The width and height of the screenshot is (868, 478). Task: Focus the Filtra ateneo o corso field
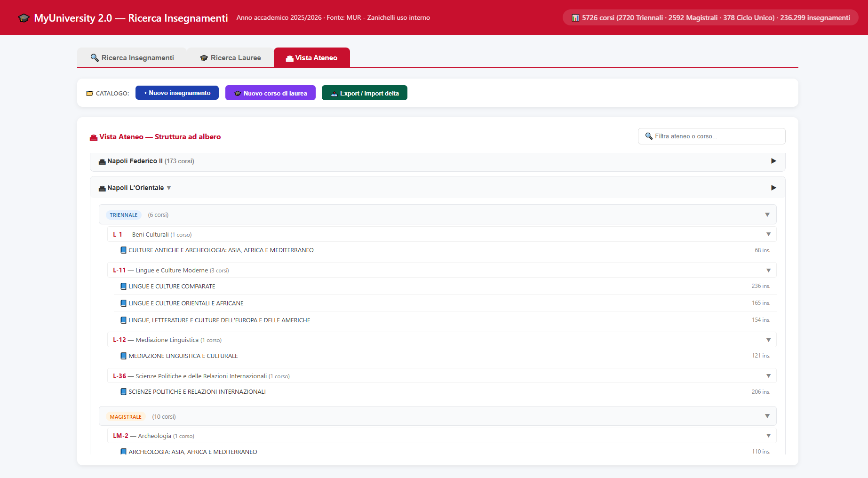(x=711, y=136)
